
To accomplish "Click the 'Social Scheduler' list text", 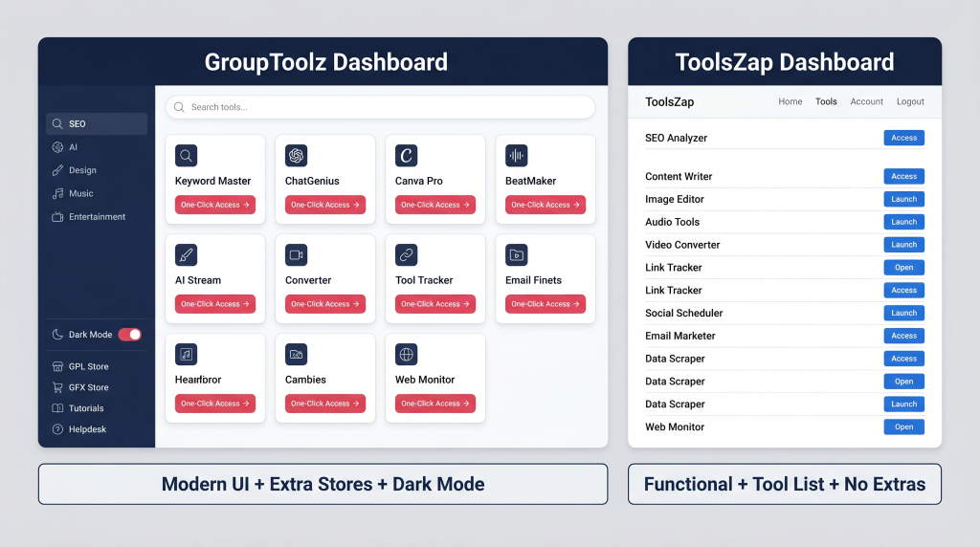I will pyautogui.click(x=683, y=313).
